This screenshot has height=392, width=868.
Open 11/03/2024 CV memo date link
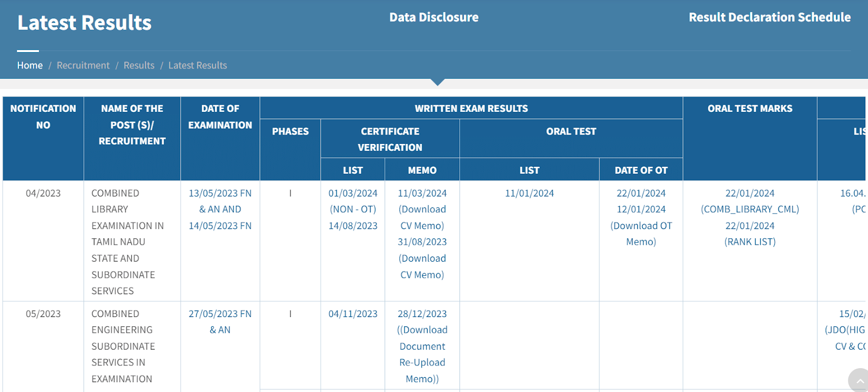(422, 193)
